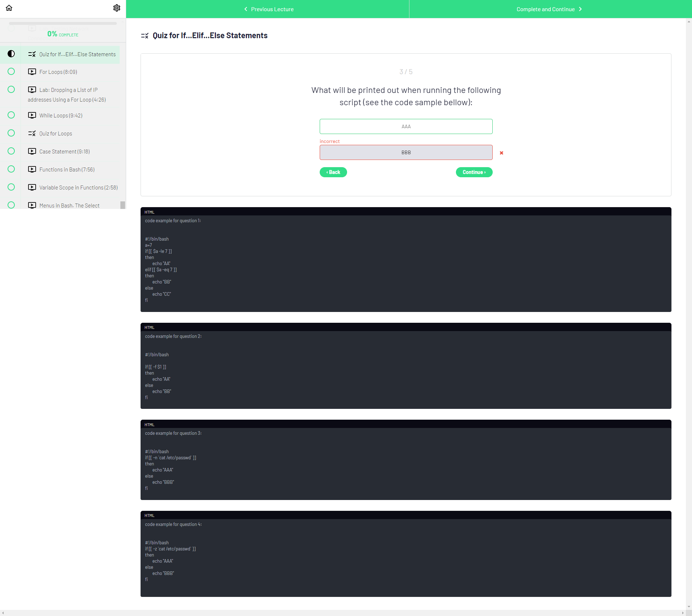Click the red X incorrect marker
This screenshot has height=616, width=692.
[501, 153]
